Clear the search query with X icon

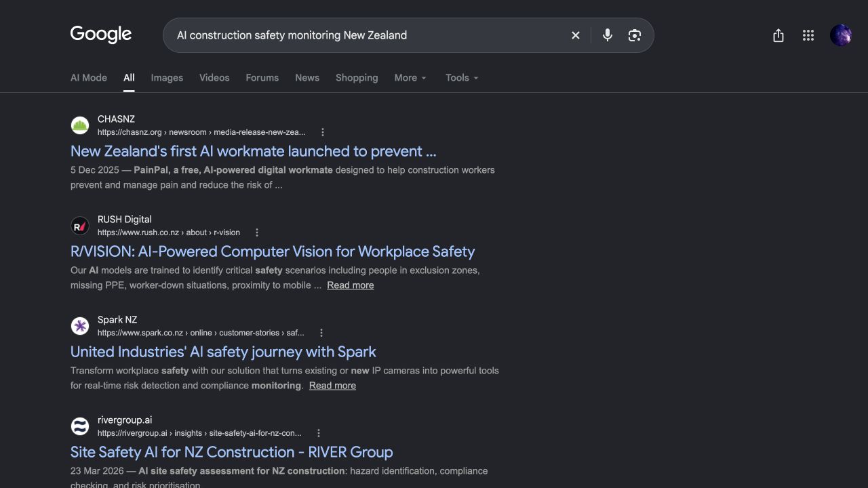click(576, 35)
